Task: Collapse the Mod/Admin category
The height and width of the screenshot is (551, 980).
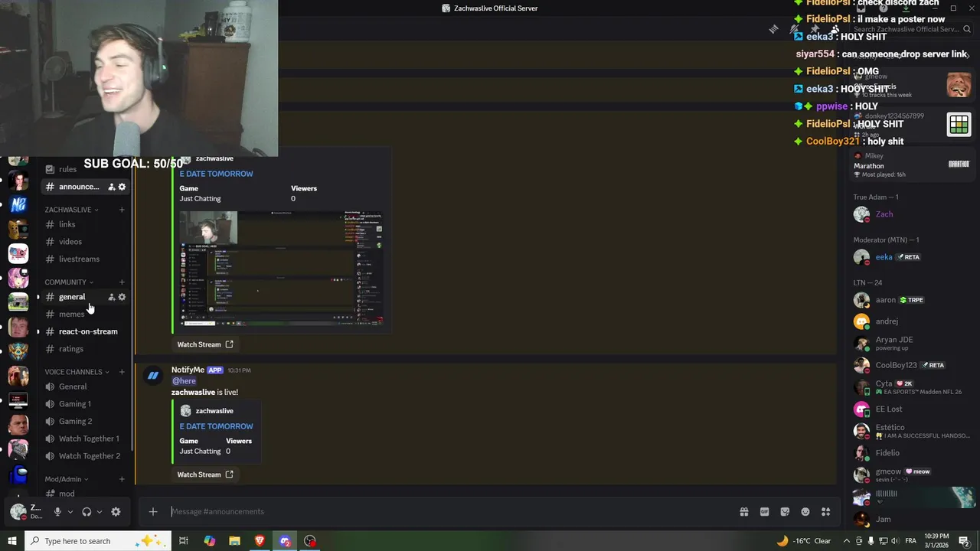Action: pyautogui.click(x=67, y=479)
